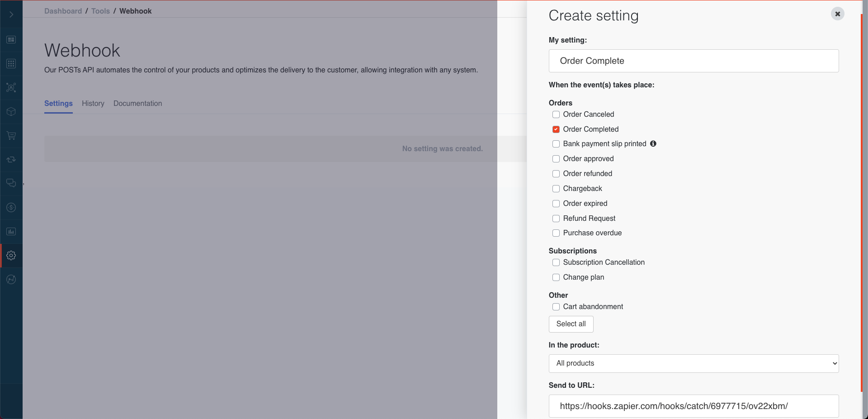Check Purchase overdue event
Image resolution: width=868 pixels, height=419 pixels.
coord(556,233)
